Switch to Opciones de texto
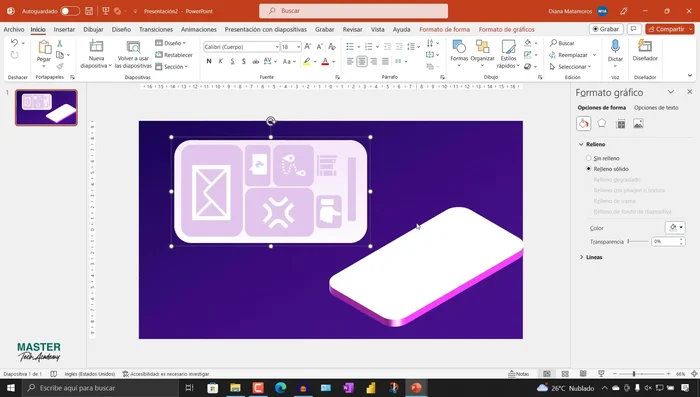Viewport: 700px width, 397px height. (656, 108)
